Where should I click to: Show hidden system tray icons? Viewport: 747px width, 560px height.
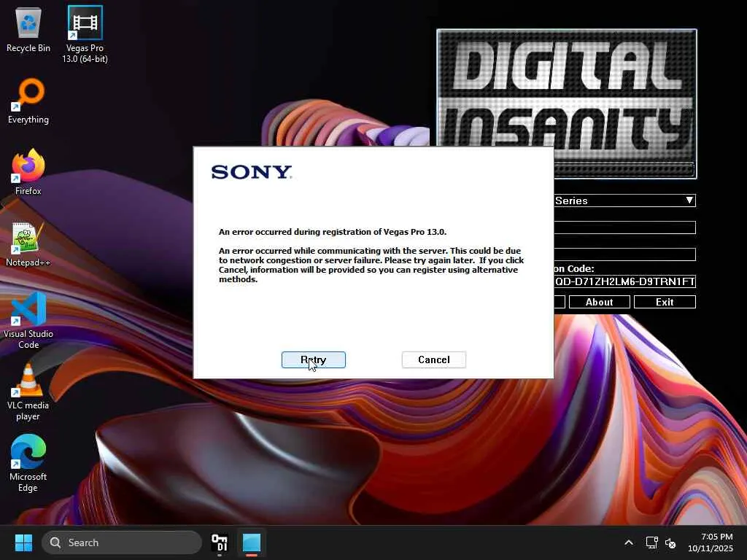coord(629,542)
